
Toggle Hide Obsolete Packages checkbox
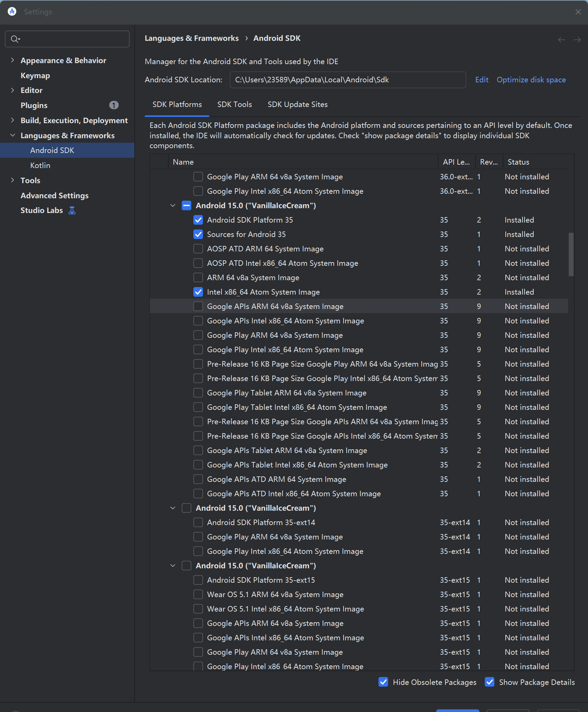(x=383, y=682)
